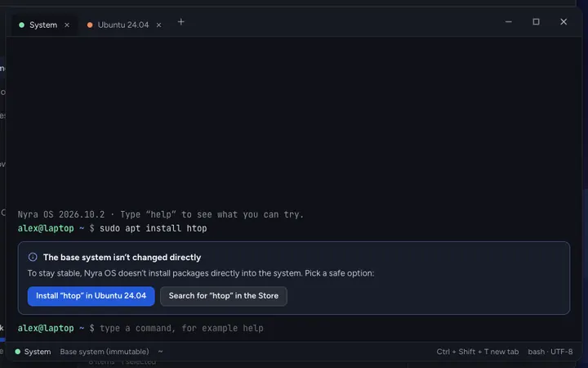Click the orange dot on Ubuntu tab
The width and height of the screenshot is (588, 368).
coord(90,25)
